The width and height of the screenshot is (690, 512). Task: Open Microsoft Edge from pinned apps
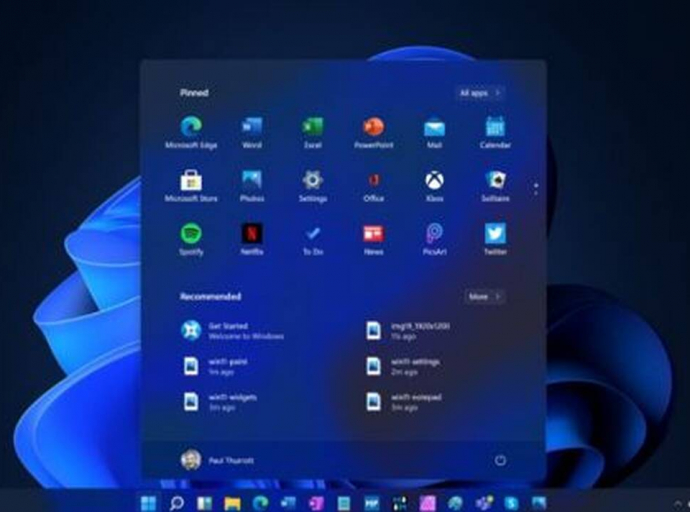tap(191, 132)
